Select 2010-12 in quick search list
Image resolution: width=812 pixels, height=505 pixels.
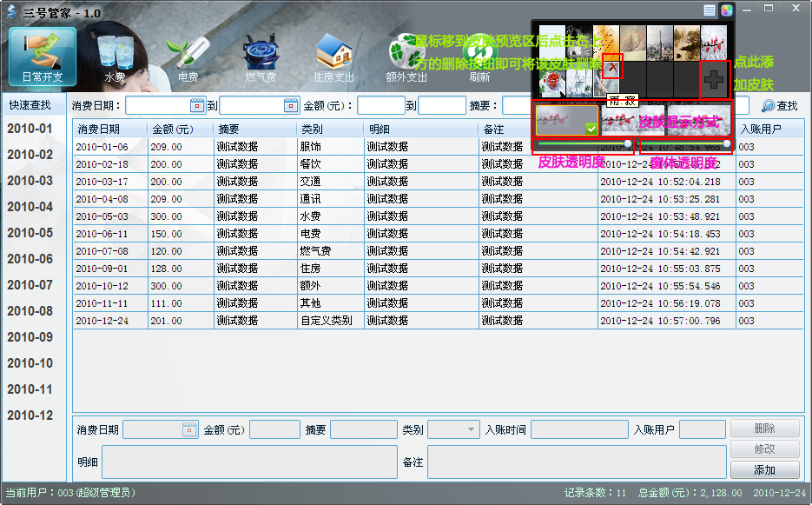[30, 415]
